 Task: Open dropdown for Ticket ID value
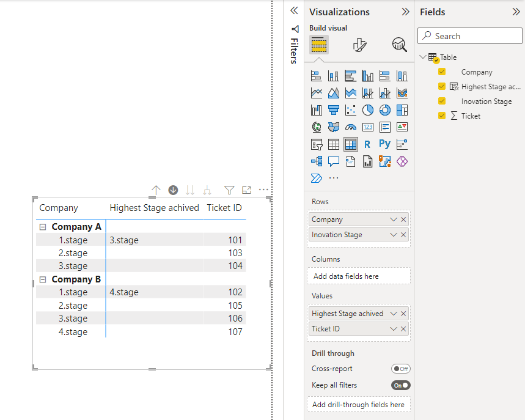point(394,329)
